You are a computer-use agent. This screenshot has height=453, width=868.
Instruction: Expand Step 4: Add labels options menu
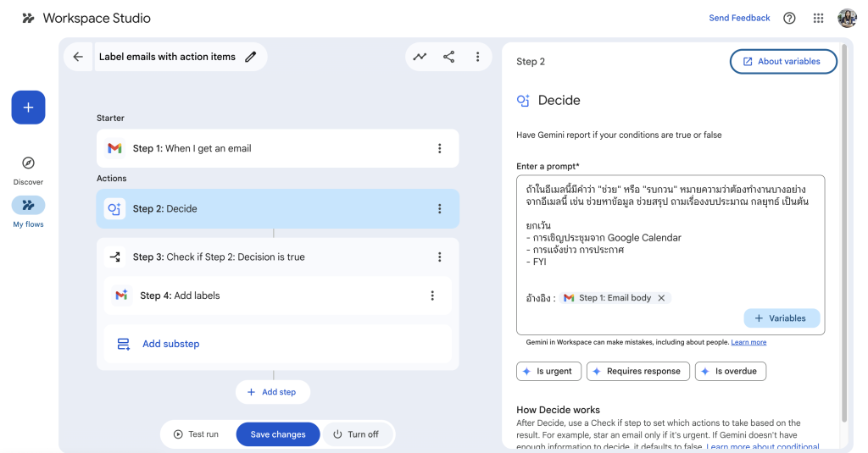pos(432,296)
